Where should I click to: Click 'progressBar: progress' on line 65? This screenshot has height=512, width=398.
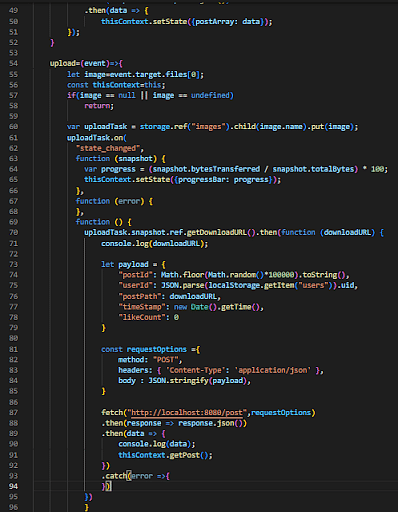pyautogui.click(x=223, y=180)
